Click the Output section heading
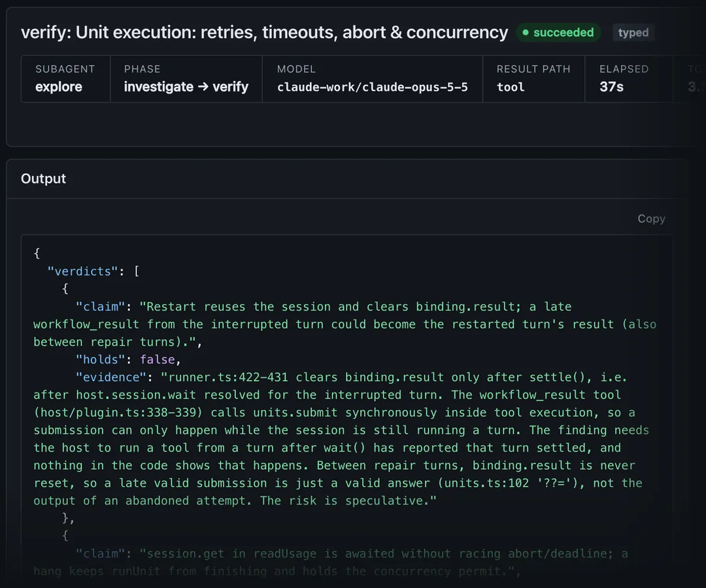 [x=43, y=178]
